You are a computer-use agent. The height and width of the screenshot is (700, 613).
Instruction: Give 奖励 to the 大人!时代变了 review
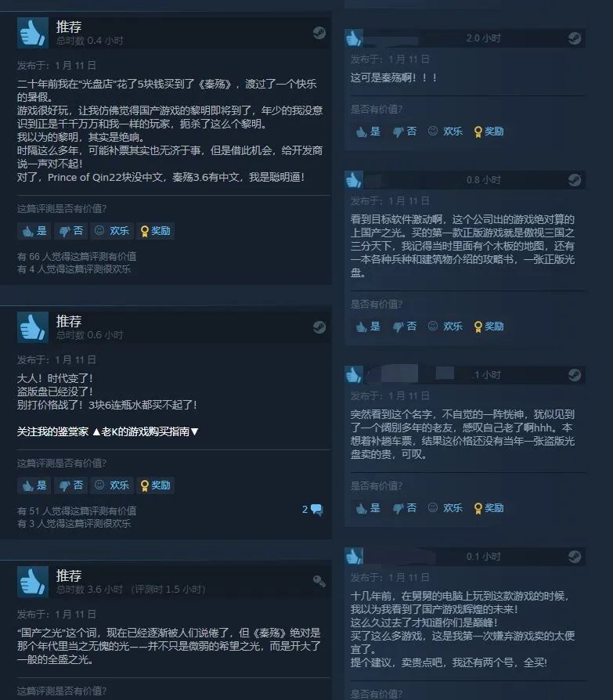tap(155, 485)
